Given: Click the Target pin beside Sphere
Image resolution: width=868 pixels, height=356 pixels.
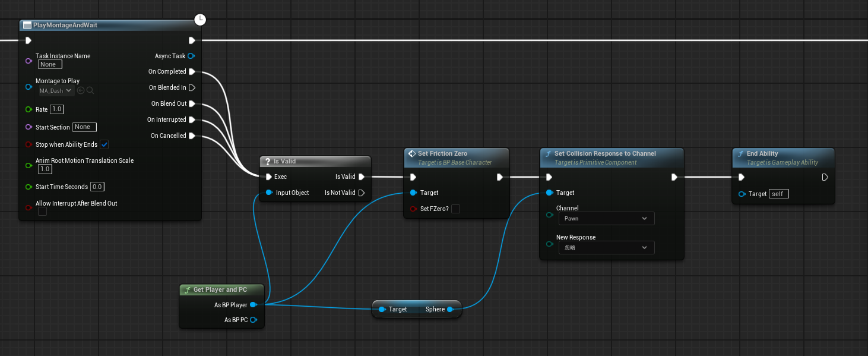Looking at the screenshot, I should [x=382, y=309].
